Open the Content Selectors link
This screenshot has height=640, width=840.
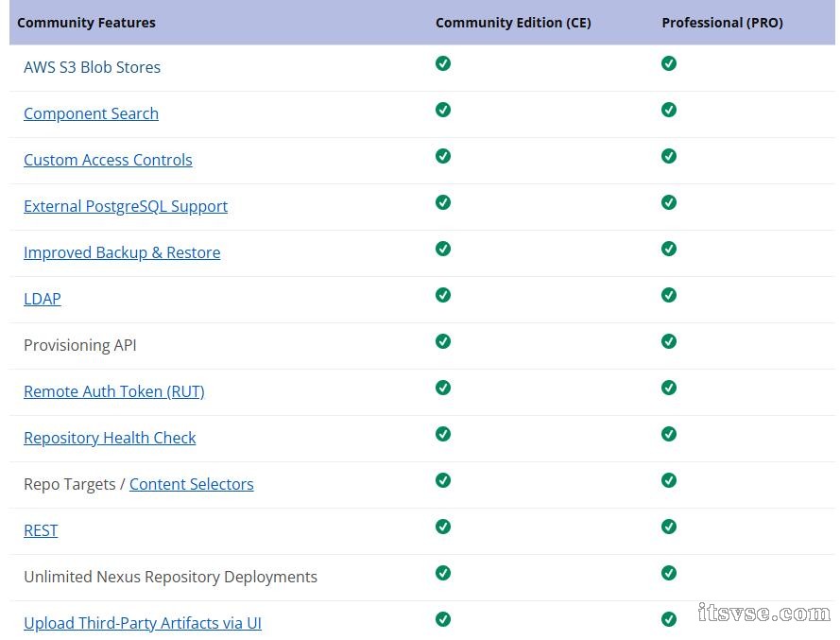(191, 484)
